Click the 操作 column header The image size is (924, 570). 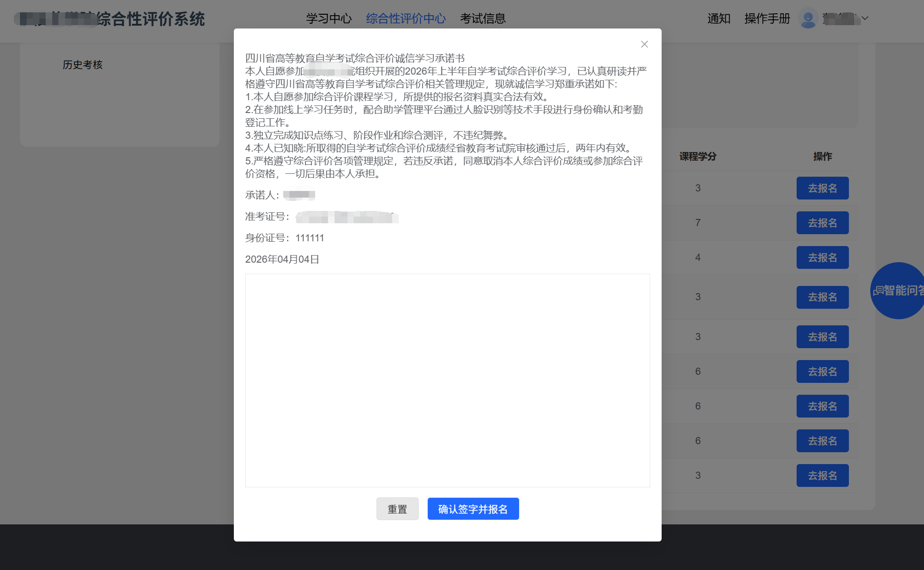[x=822, y=156]
